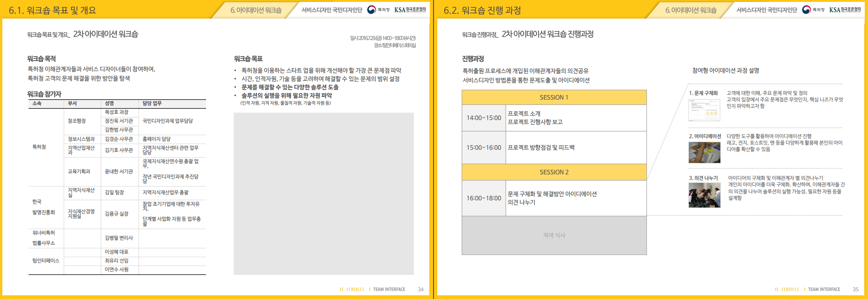Open the 의견 나누기 meeting photo
Image resolution: width=868 pixels, height=299 pixels.
click(704, 195)
